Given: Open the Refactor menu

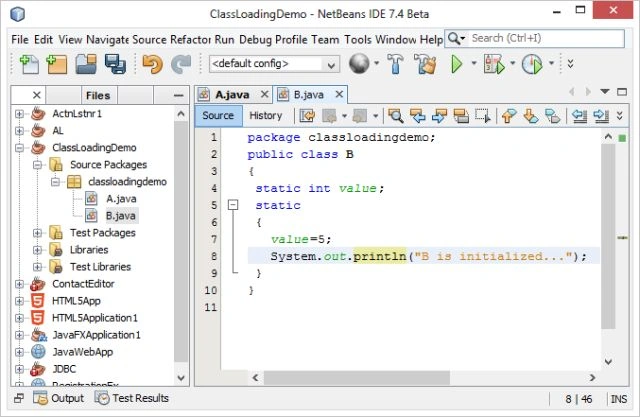Looking at the screenshot, I should 190,40.
